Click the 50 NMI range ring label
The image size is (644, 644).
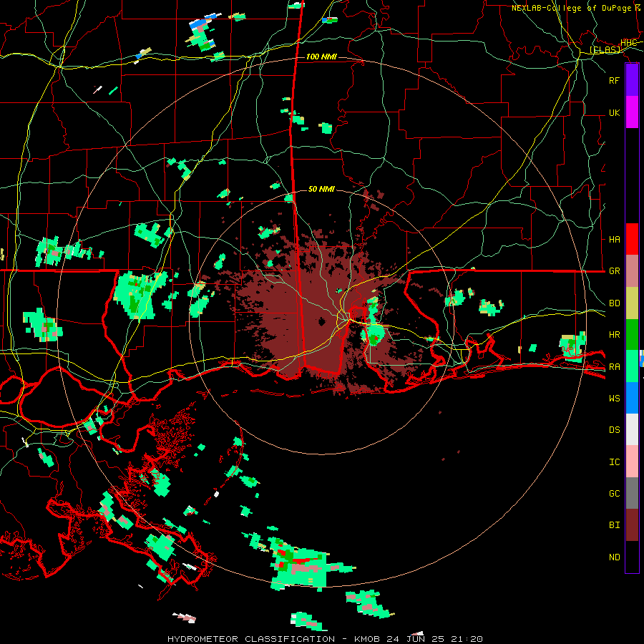pyautogui.click(x=321, y=189)
